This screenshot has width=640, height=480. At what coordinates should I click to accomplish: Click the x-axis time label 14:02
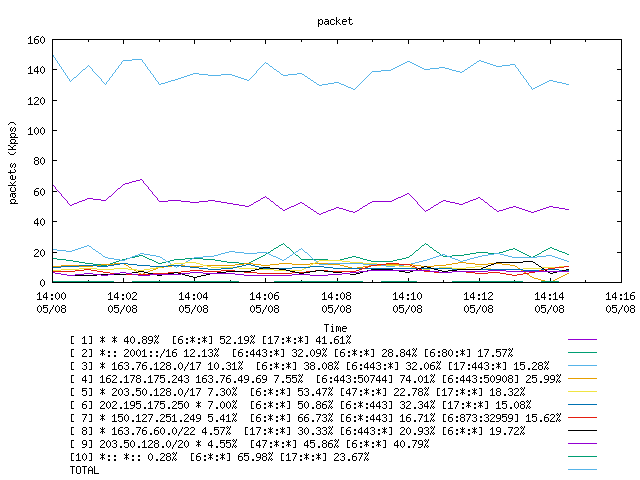pyautogui.click(x=122, y=296)
